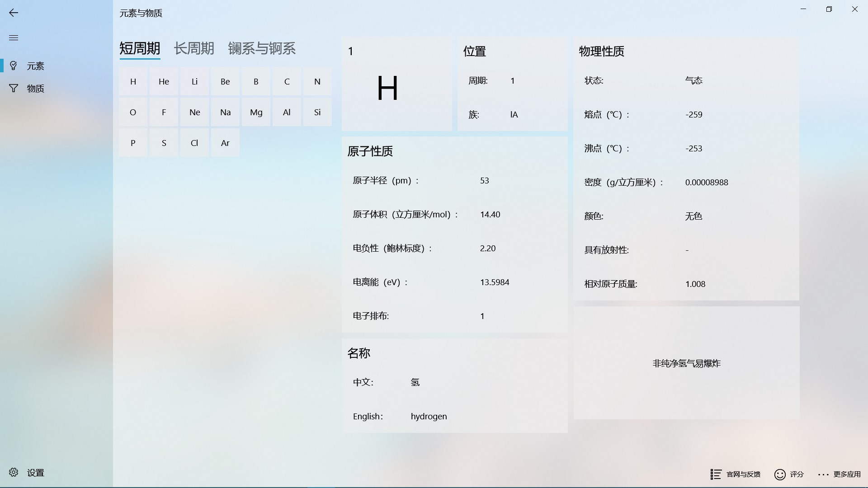
Task: Restore down the application window
Action: click(829, 9)
